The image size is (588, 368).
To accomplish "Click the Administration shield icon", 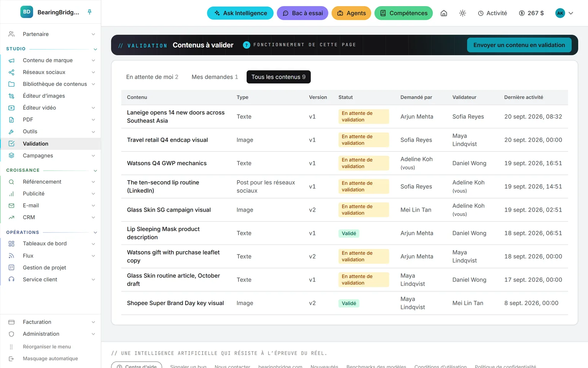I will click(x=11, y=334).
